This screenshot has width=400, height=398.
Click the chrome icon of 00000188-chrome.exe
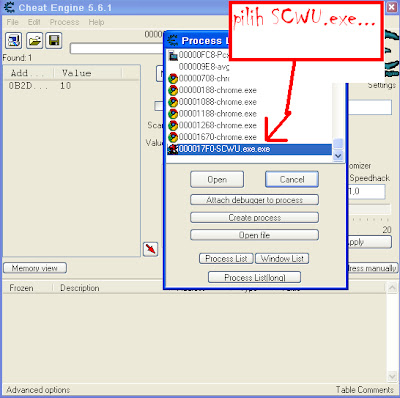pos(173,90)
